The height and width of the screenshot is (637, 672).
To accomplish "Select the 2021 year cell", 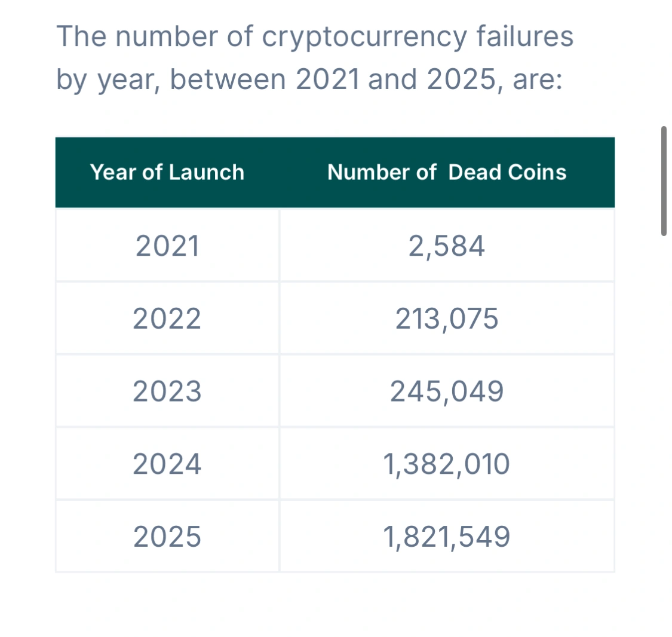I will (168, 246).
